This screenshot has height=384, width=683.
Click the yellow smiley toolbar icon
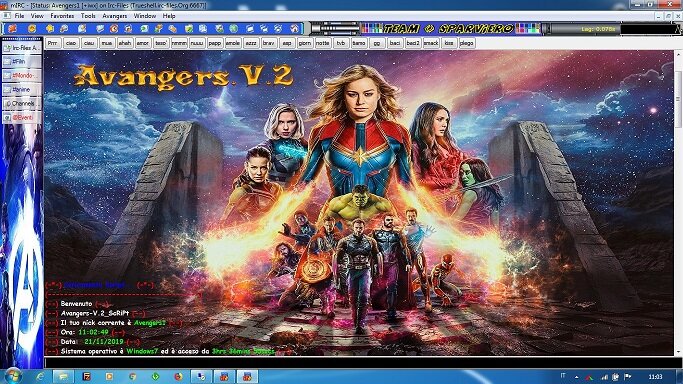pyautogui.click(x=32, y=29)
